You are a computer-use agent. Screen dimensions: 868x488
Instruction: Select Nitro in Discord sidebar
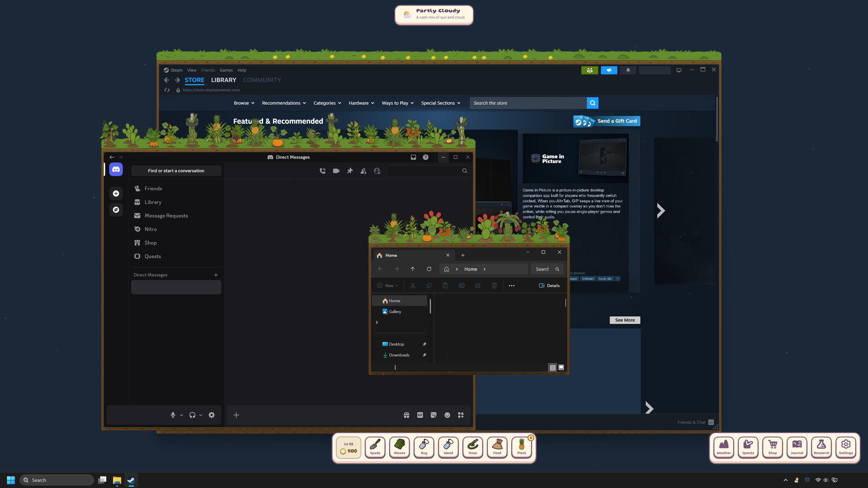coord(176,229)
